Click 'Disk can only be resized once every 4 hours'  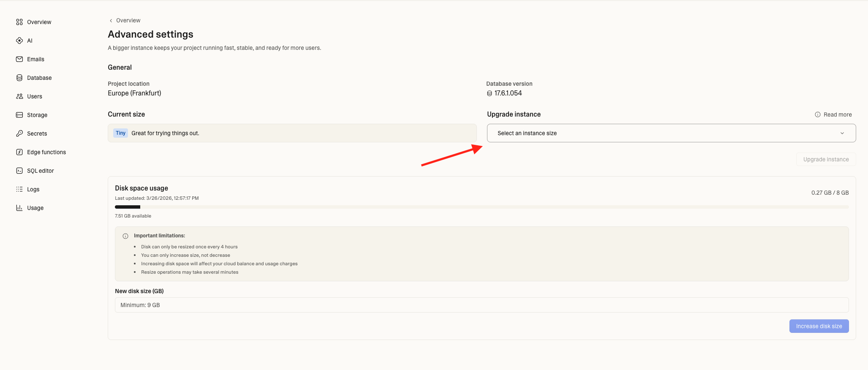pos(189,247)
